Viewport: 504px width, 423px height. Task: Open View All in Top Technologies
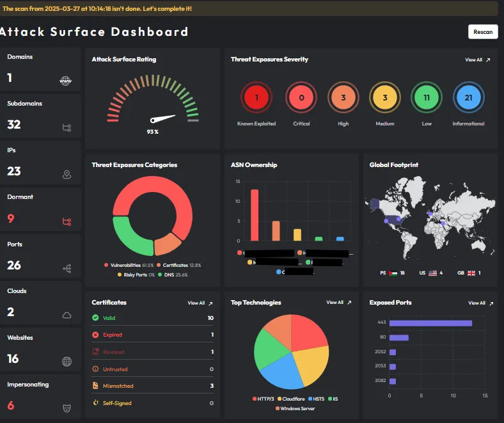click(338, 302)
